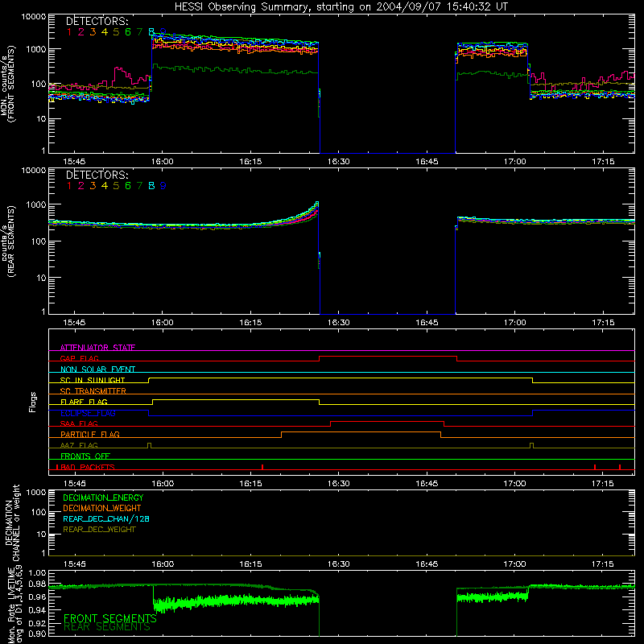
Task: Click the olive flag label under PARTICLE_FLAG
Action: tap(79, 445)
